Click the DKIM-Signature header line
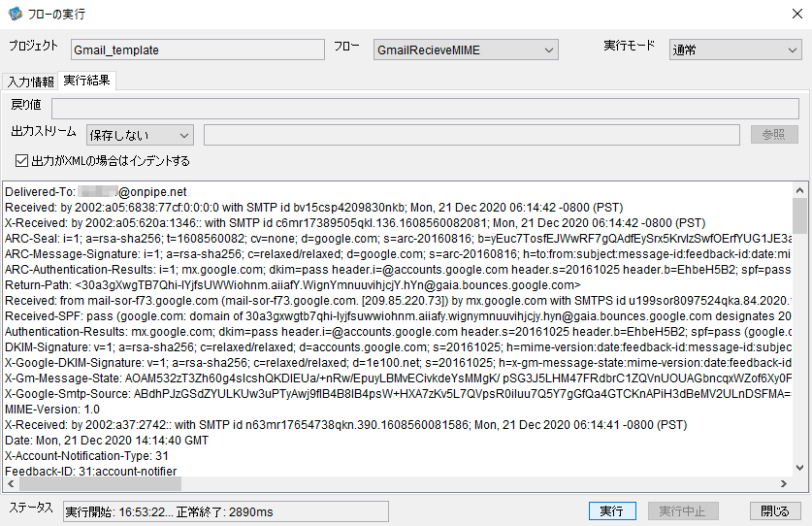This screenshot has height=526, width=812. click(398, 347)
